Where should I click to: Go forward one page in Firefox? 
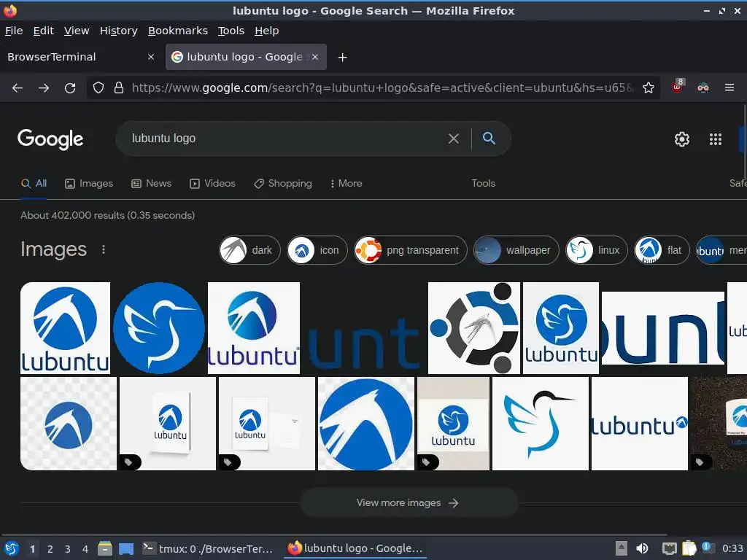(44, 87)
